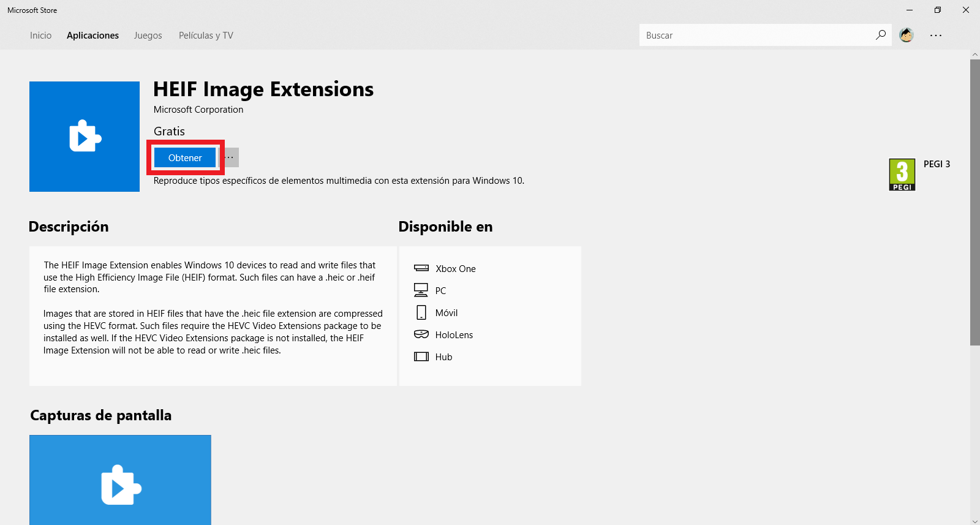Minimize the Microsoft Store window
The height and width of the screenshot is (525, 980).
click(x=910, y=10)
